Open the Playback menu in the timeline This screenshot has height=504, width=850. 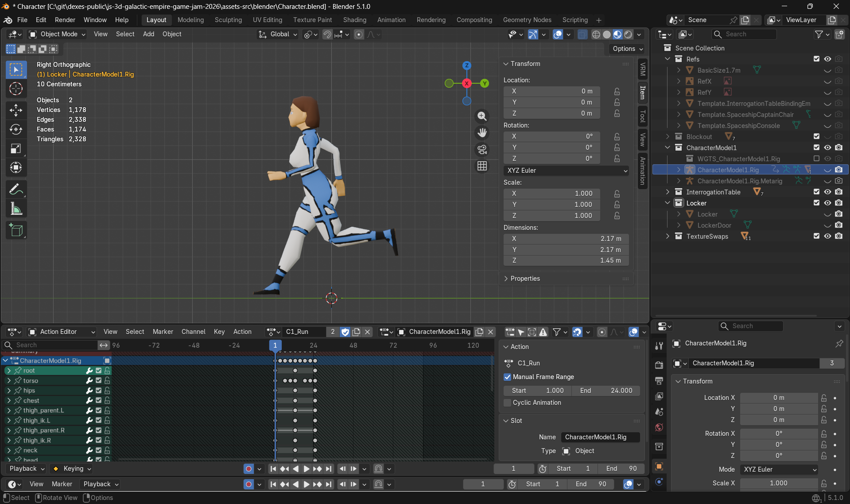pyautogui.click(x=100, y=484)
